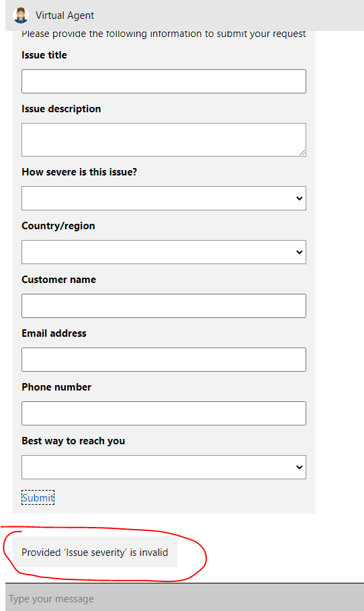Open the Best way to reach you dropdown
Screen dimensions: 364x611
click(163, 467)
